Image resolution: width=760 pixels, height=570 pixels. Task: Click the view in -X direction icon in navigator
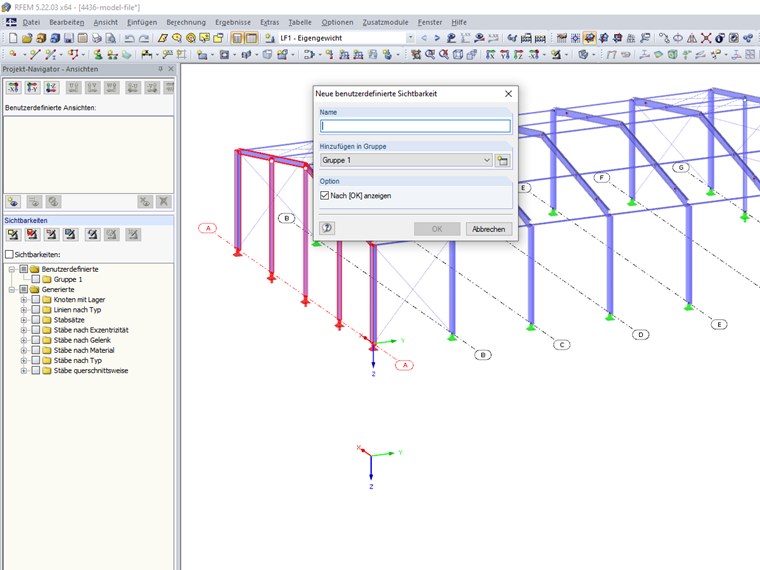click(x=13, y=88)
